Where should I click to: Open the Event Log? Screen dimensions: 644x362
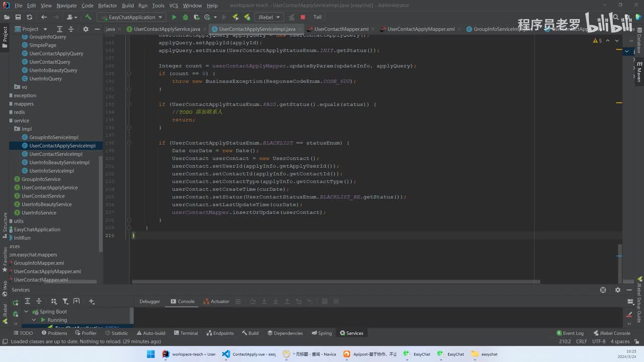(570, 333)
